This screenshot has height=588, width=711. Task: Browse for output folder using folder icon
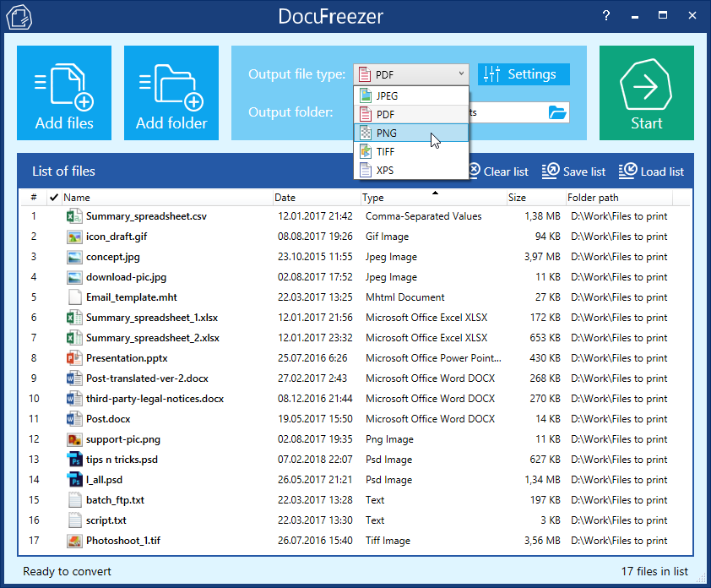click(x=557, y=112)
